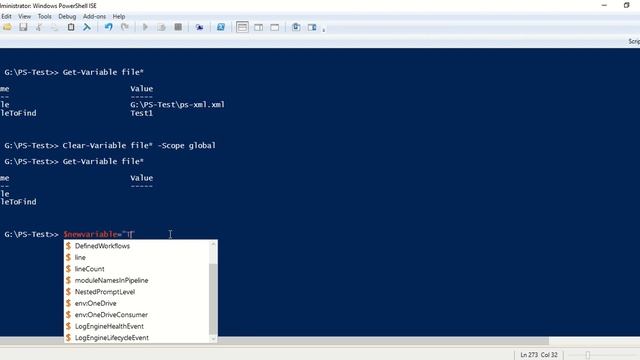640x360 pixels.
Task: Click the G:\PS-Test\ps-xml.xml value
Action: coord(178,105)
